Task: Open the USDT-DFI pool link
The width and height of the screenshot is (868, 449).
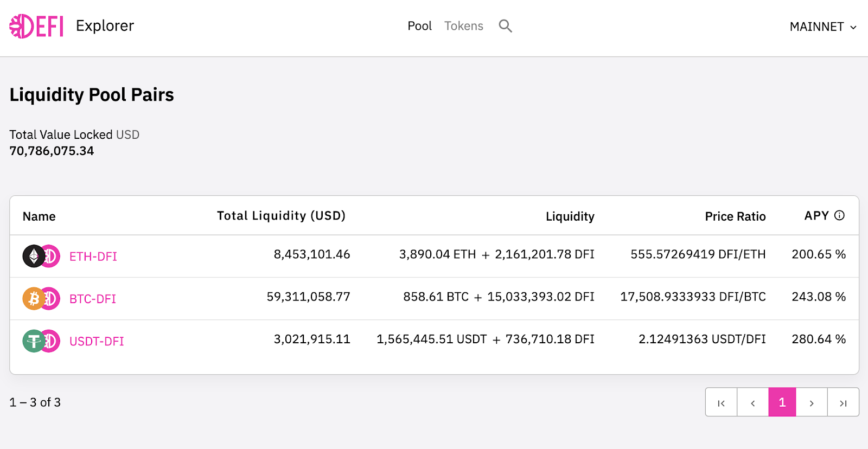Action: 97,341
